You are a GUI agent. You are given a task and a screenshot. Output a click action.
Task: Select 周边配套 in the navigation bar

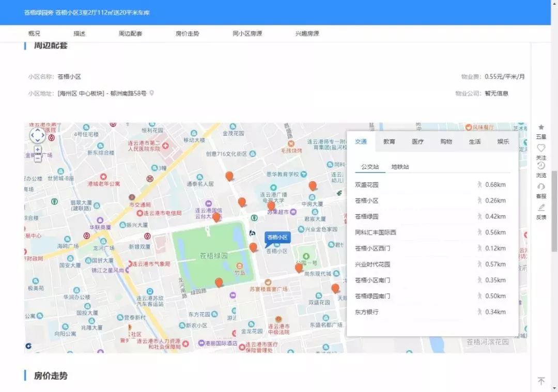pyautogui.click(x=130, y=34)
